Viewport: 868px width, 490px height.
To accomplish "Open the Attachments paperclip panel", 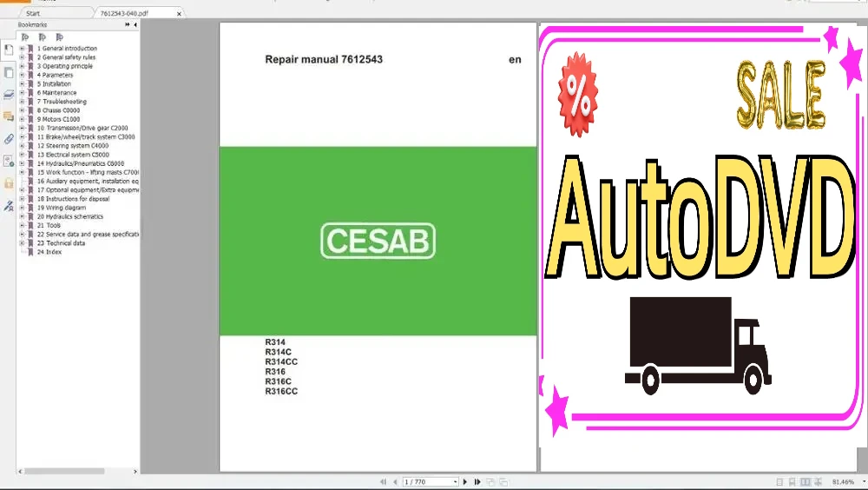I will click(9, 139).
